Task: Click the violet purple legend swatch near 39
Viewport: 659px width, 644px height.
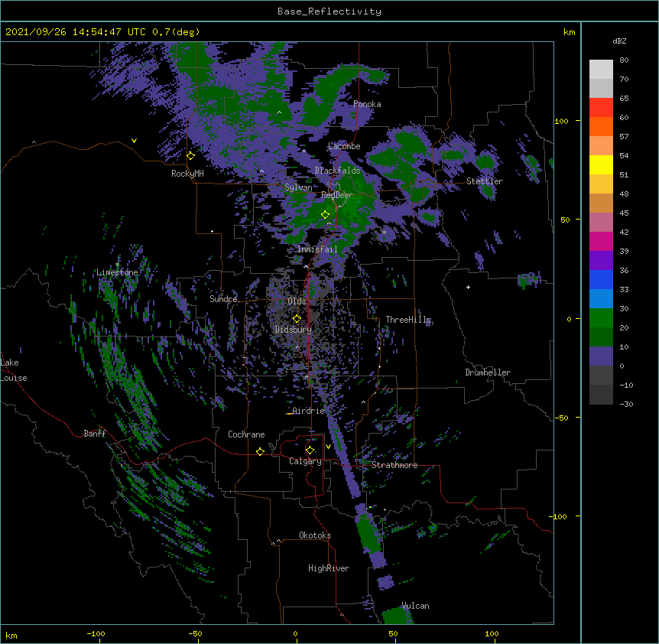Action: click(x=601, y=261)
